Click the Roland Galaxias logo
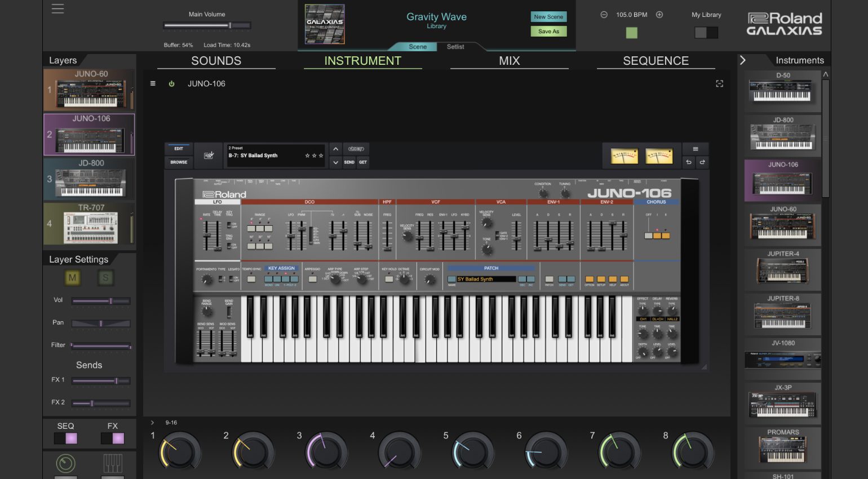 pyautogui.click(x=785, y=24)
